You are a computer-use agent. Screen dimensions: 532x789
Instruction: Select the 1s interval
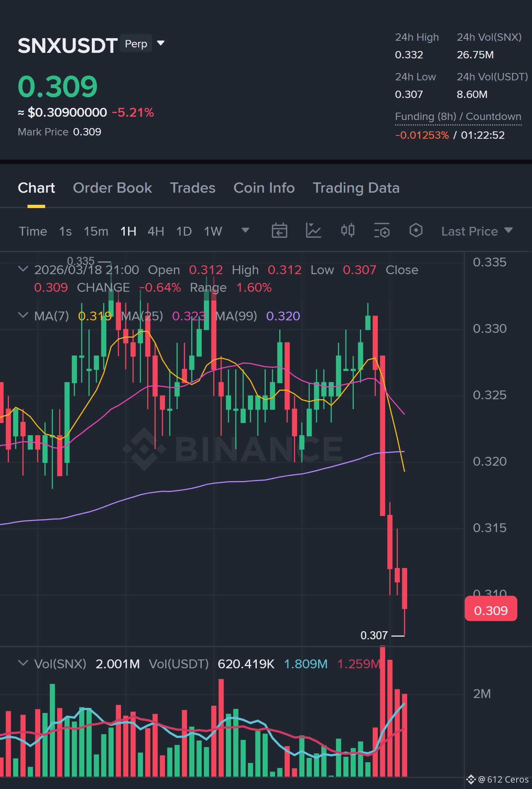coord(65,231)
